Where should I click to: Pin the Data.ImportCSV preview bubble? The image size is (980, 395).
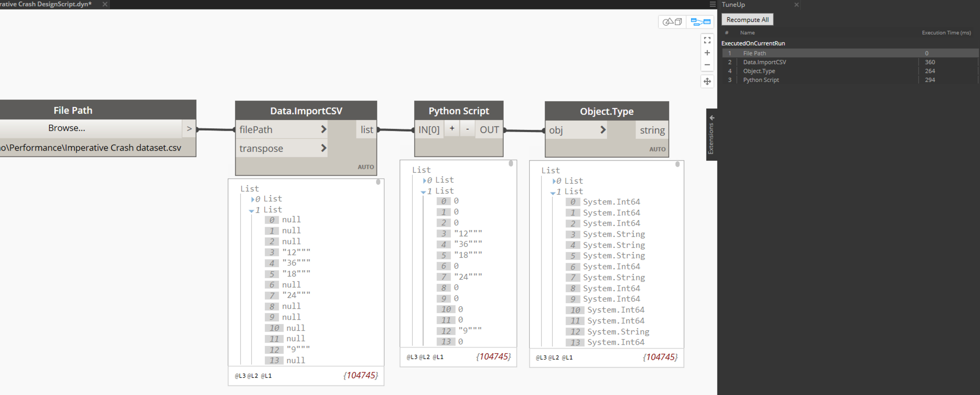coord(378,182)
